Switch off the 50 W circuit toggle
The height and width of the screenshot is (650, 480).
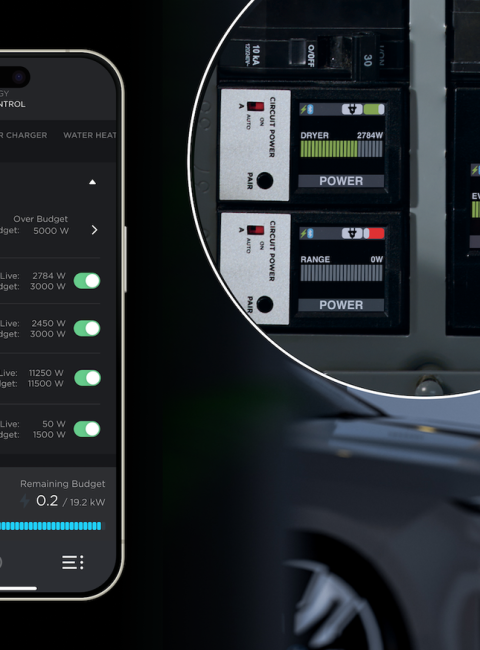pyautogui.click(x=87, y=429)
